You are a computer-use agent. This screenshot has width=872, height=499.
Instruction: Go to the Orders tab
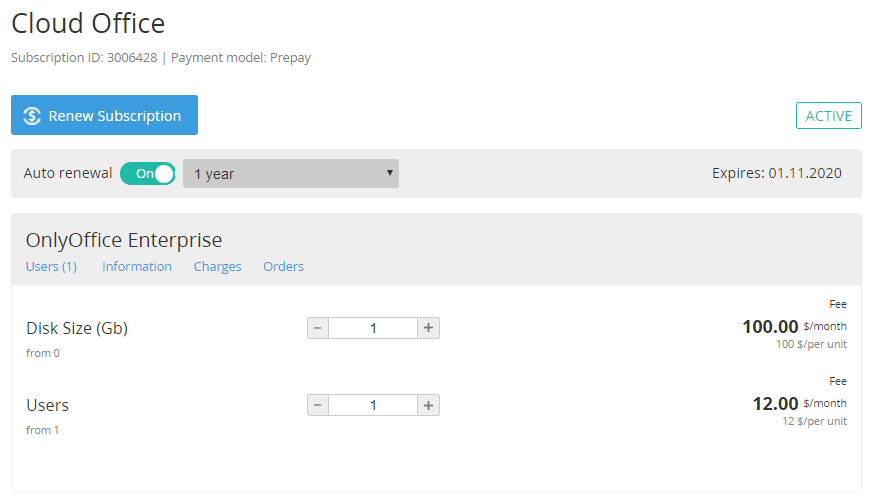tap(283, 267)
